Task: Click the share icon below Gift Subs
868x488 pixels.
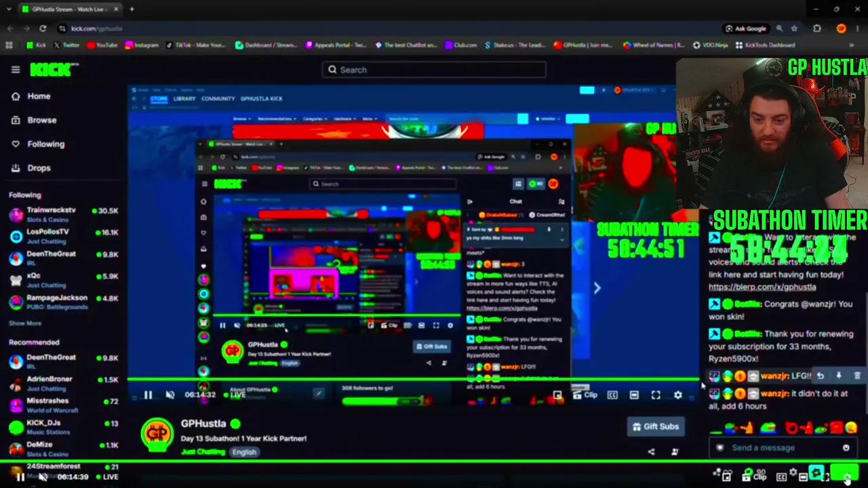Action: (651, 451)
